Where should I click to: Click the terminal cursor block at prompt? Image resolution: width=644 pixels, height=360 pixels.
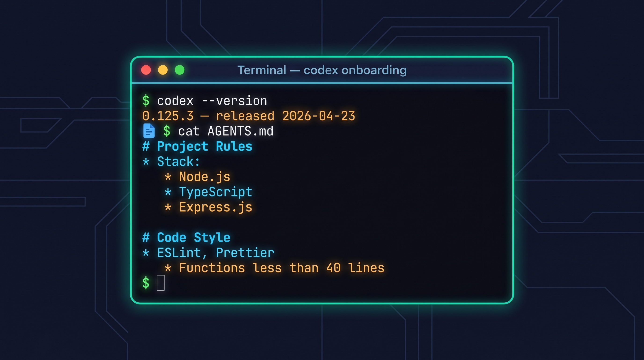[161, 283]
